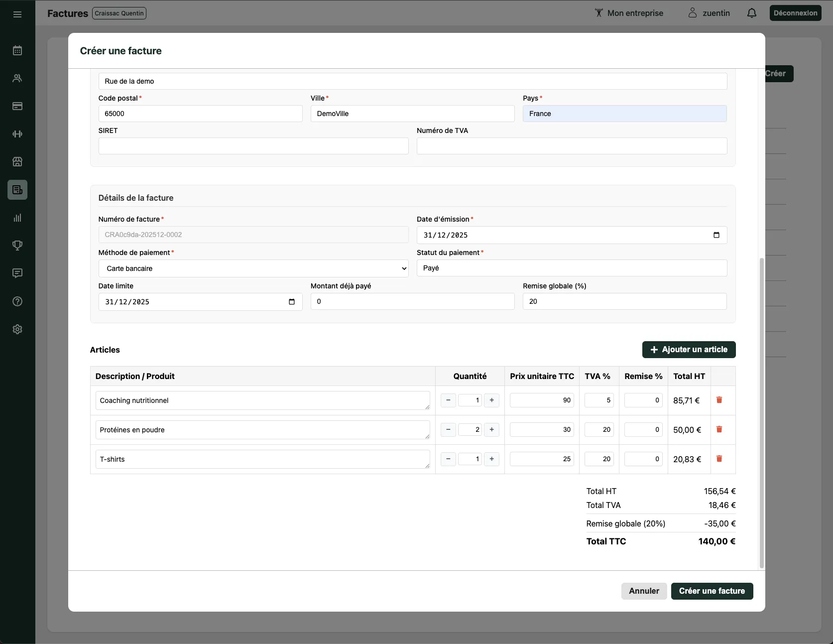Image resolution: width=833 pixels, height=644 pixels.
Task: Open Méthode de paiement dropdown
Action: [x=253, y=268]
